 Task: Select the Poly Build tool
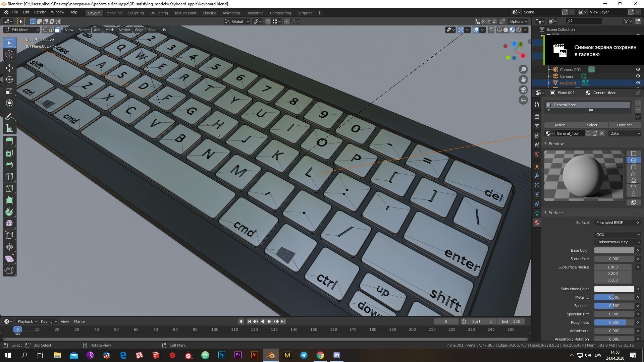point(9,200)
